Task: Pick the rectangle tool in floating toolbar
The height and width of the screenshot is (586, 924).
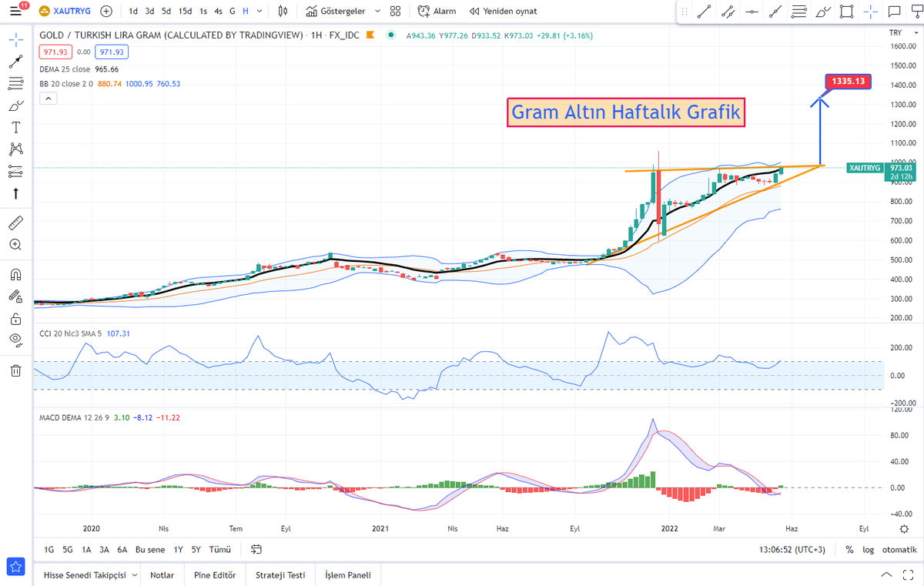Action: tap(847, 12)
